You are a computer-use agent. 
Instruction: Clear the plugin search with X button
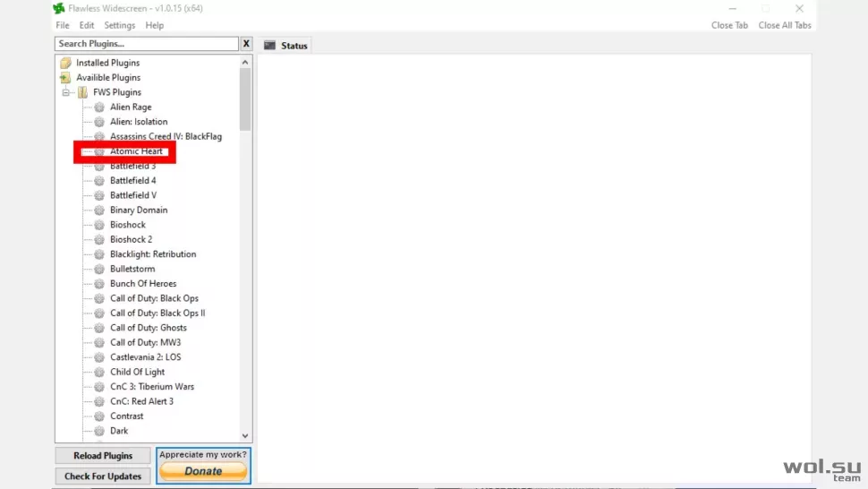point(246,44)
